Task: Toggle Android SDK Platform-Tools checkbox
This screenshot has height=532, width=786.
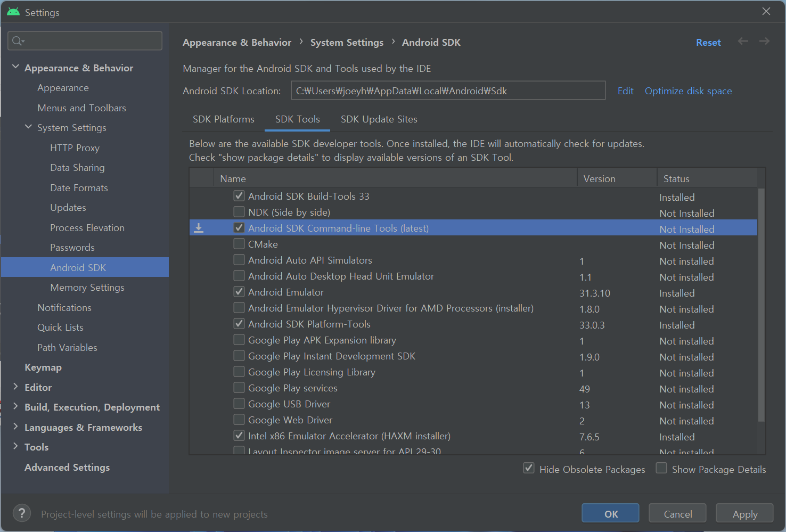Action: (x=239, y=324)
